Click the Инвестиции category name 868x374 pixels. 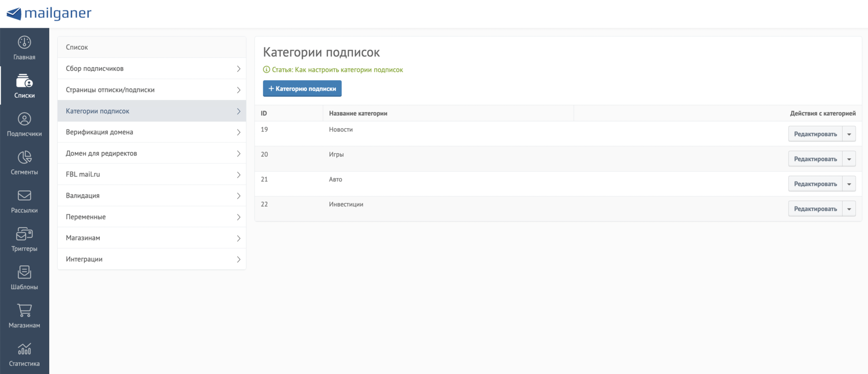pos(346,204)
